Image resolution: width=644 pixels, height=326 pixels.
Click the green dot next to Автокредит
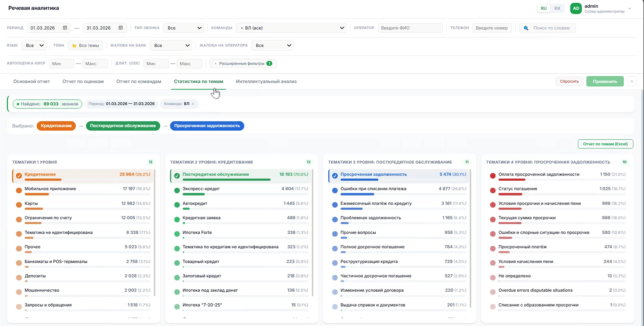[177, 205]
